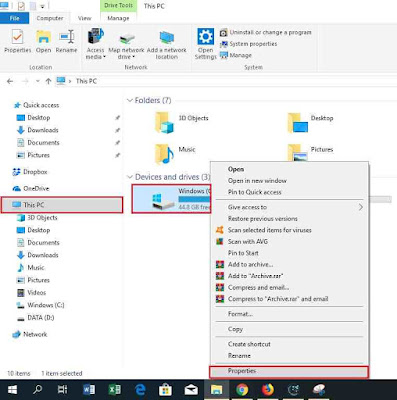This screenshot has width=397, height=400.
Task: Click the Forward navigation arrow
Action: tap(25, 81)
